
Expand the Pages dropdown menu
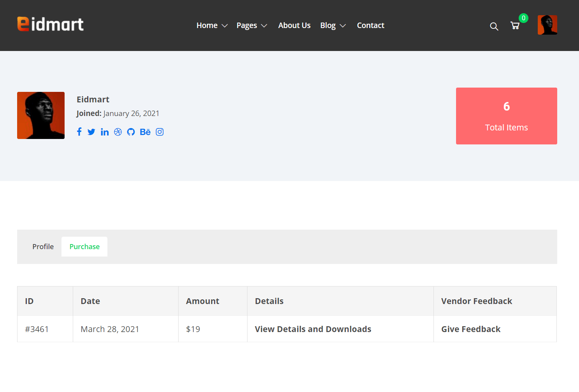click(265, 26)
